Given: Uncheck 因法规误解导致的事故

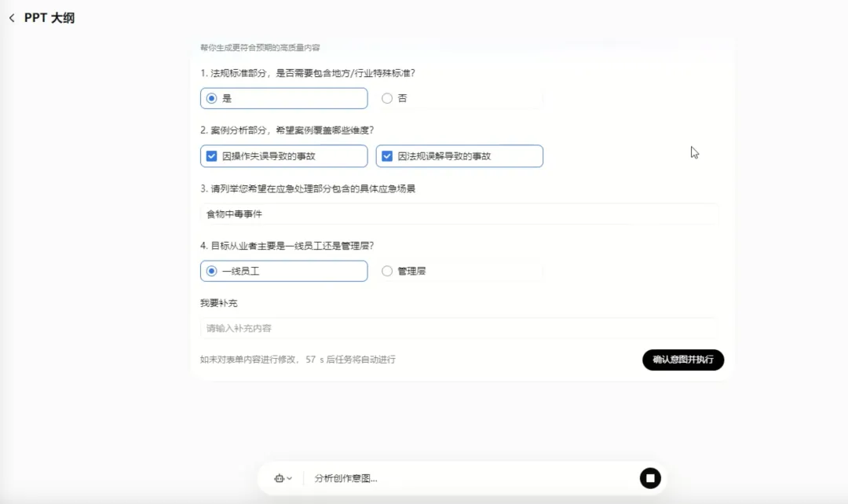Looking at the screenshot, I should point(459,155).
